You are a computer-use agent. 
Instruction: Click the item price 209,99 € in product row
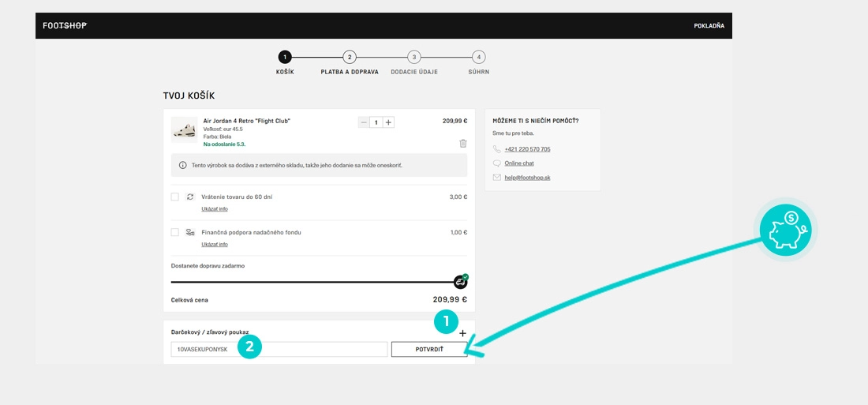click(455, 121)
